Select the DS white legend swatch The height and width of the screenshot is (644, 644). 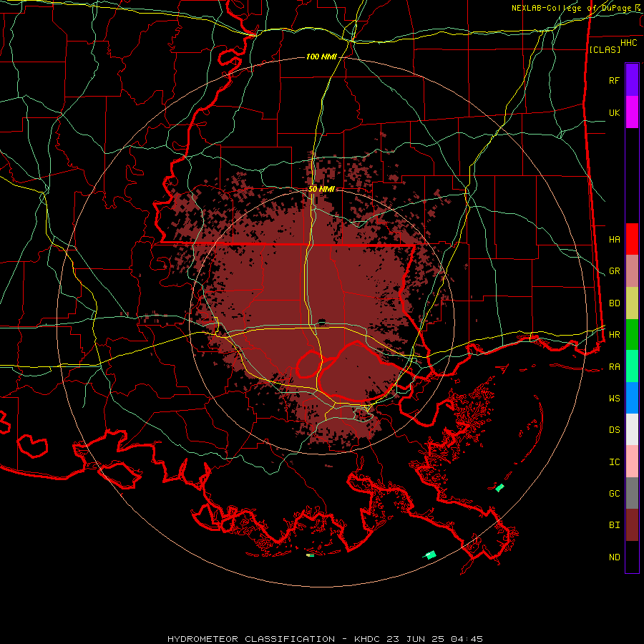[x=632, y=429]
